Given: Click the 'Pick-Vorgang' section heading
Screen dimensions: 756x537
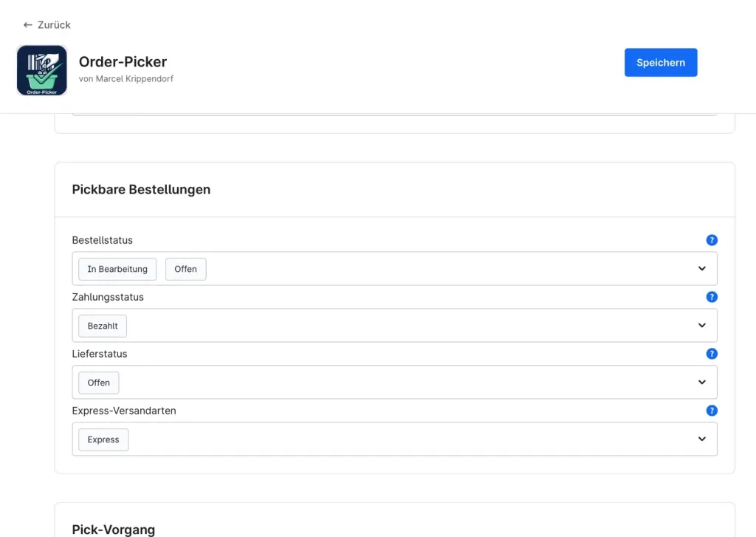Looking at the screenshot, I should pos(113,530).
